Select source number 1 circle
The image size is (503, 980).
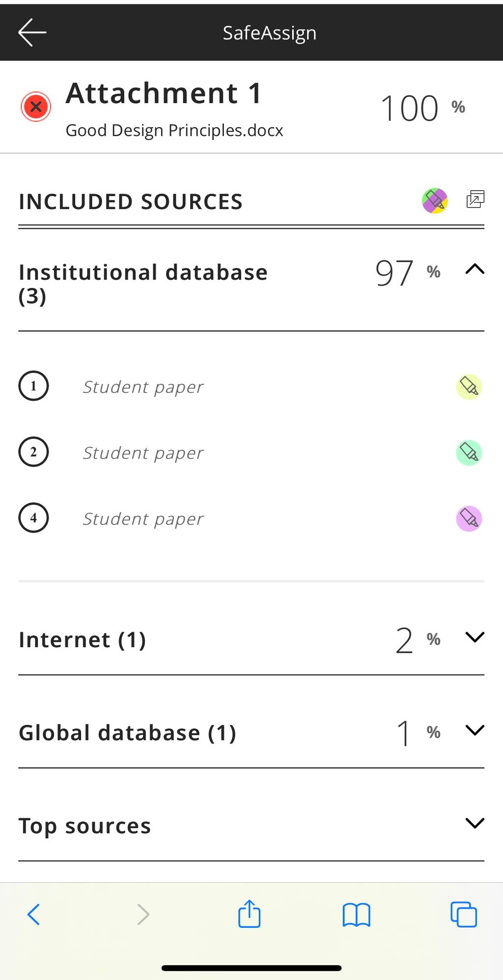click(33, 386)
